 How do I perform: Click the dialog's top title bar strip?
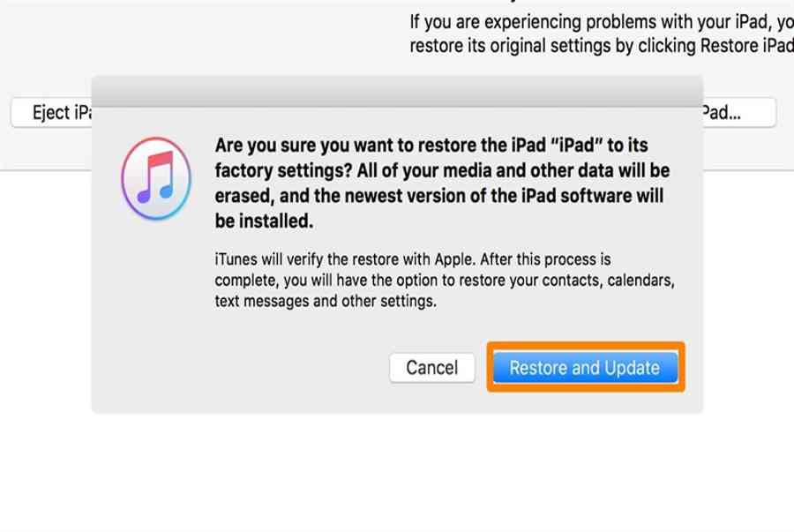click(x=397, y=90)
